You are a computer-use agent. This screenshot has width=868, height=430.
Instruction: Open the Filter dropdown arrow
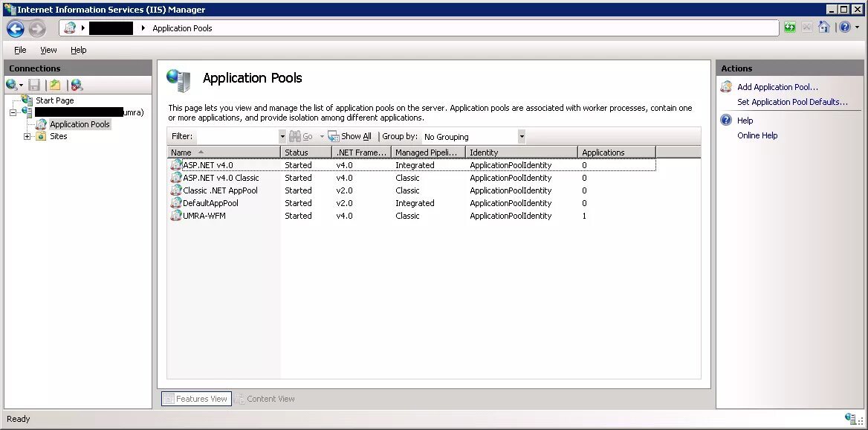pyautogui.click(x=282, y=136)
